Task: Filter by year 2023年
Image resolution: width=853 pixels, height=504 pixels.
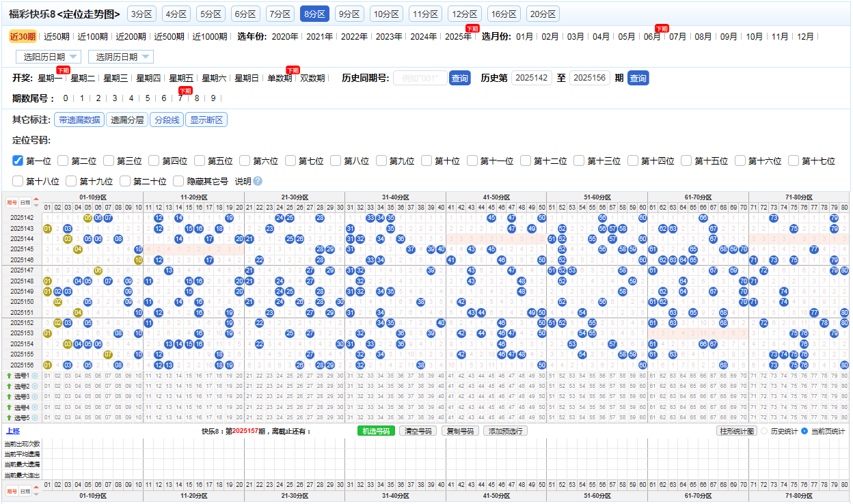Action: [x=389, y=37]
